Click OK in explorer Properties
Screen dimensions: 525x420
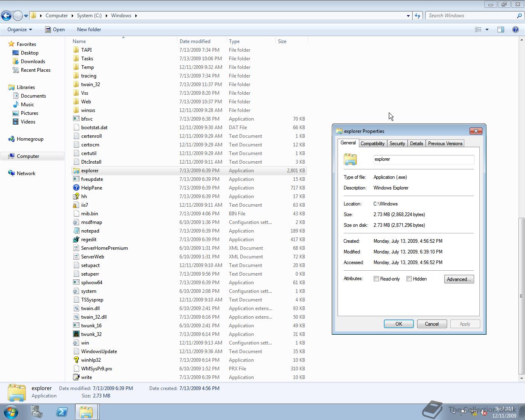click(399, 324)
